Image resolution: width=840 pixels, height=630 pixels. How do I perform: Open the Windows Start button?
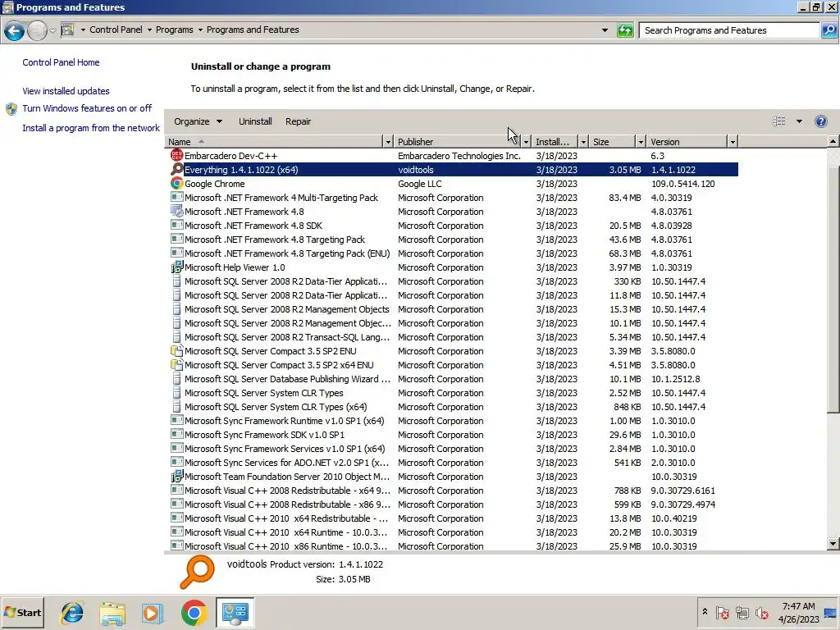point(22,612)
